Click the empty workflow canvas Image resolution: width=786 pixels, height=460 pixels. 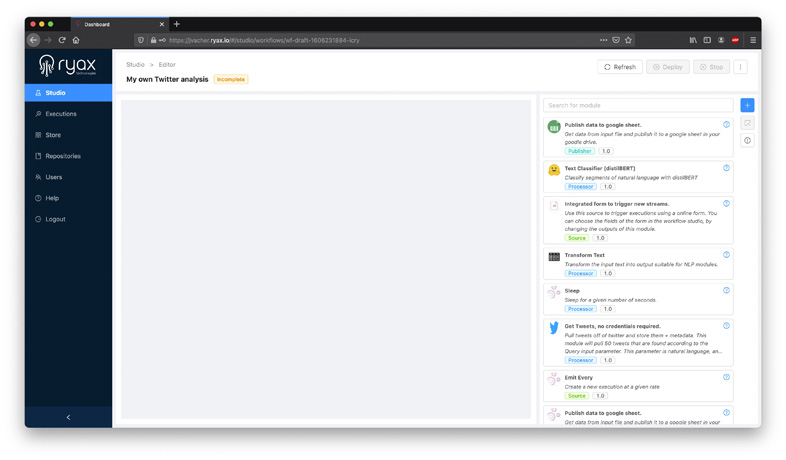(326, 259)
